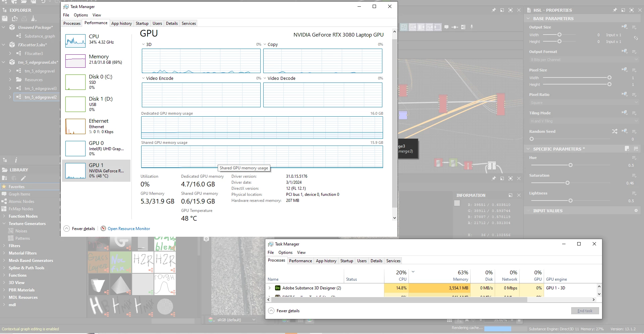Open the Details tab in the GPU Task Manager
644x334 pixels.
[x=172, y=23]
